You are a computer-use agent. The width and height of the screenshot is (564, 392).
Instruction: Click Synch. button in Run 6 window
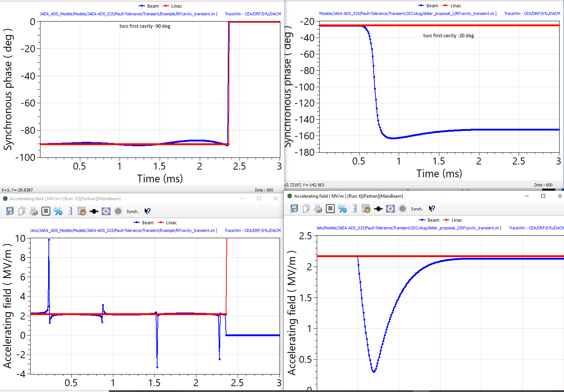tap(417, 209)
